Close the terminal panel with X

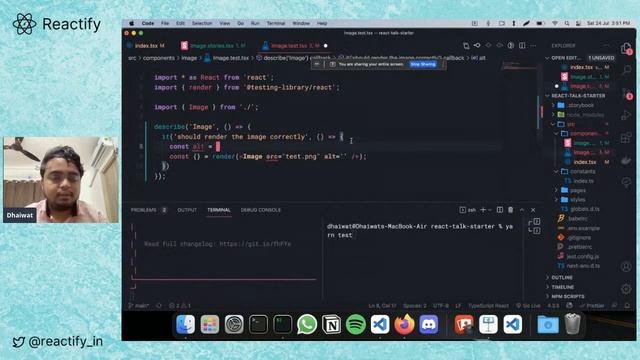click(533, 210)
